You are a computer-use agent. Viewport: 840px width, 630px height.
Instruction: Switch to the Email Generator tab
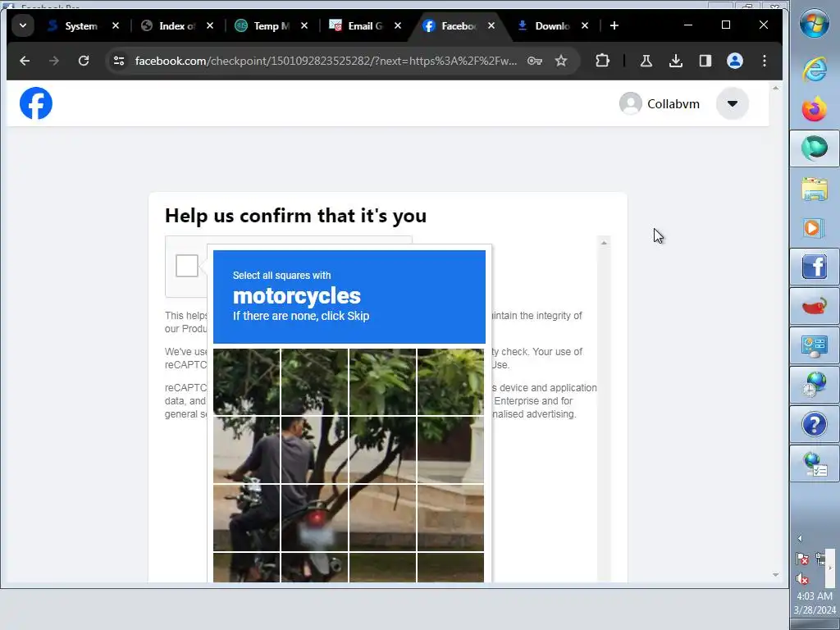(365, 25)
